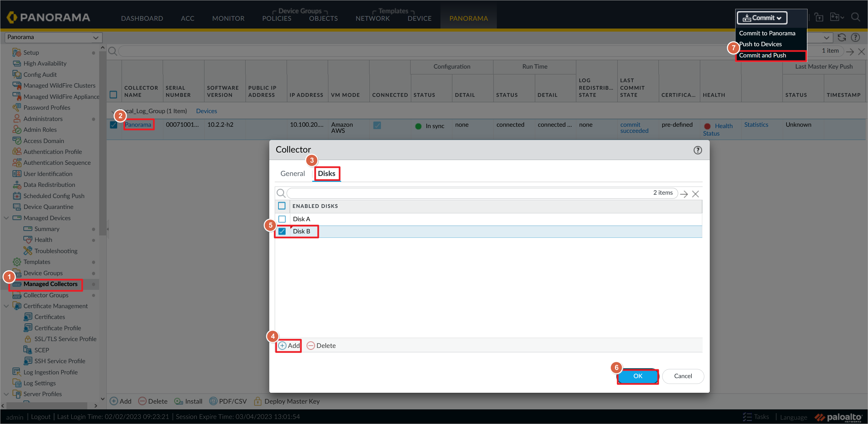
Task: Open the Panorama context dropdown
Action: pyautogui.click(x=53, y=37)
